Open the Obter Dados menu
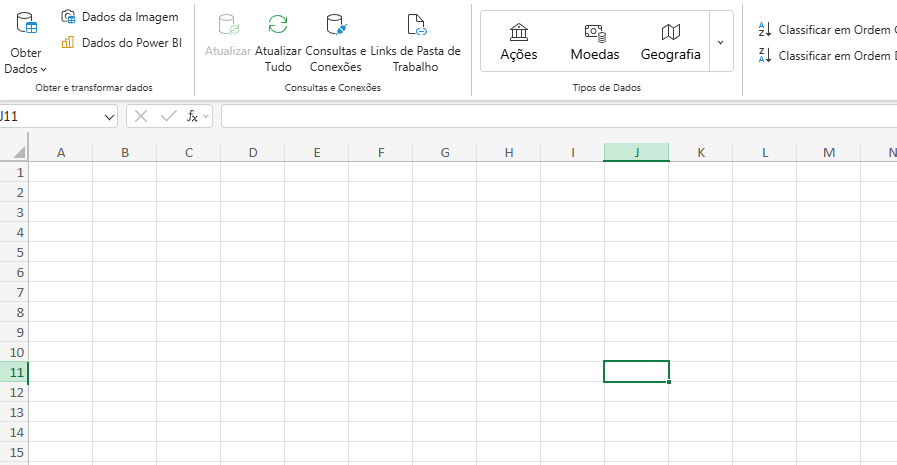Screen dimensions: 897x465 [x=26, y=43]
